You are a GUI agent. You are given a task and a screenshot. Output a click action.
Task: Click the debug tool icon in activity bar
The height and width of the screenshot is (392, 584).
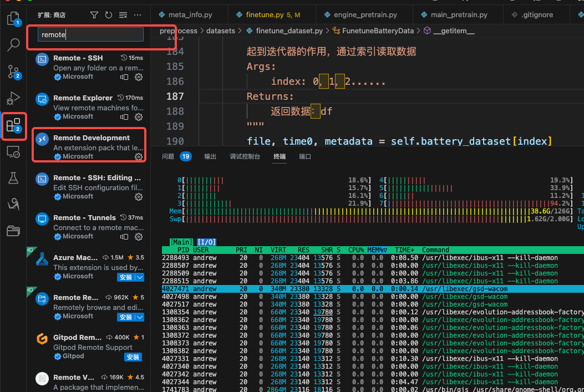point(13,205)
